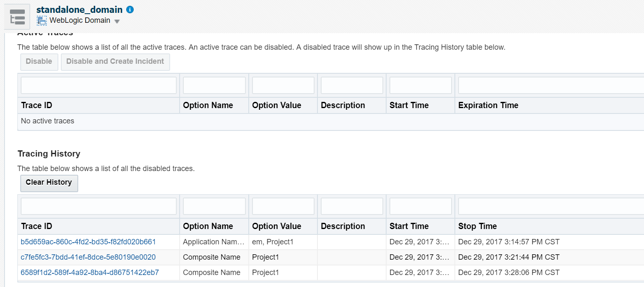This screenshot has width=644, height=287.
Task: Click the Option Value filter in Active Traces
Action: (283, 85)
